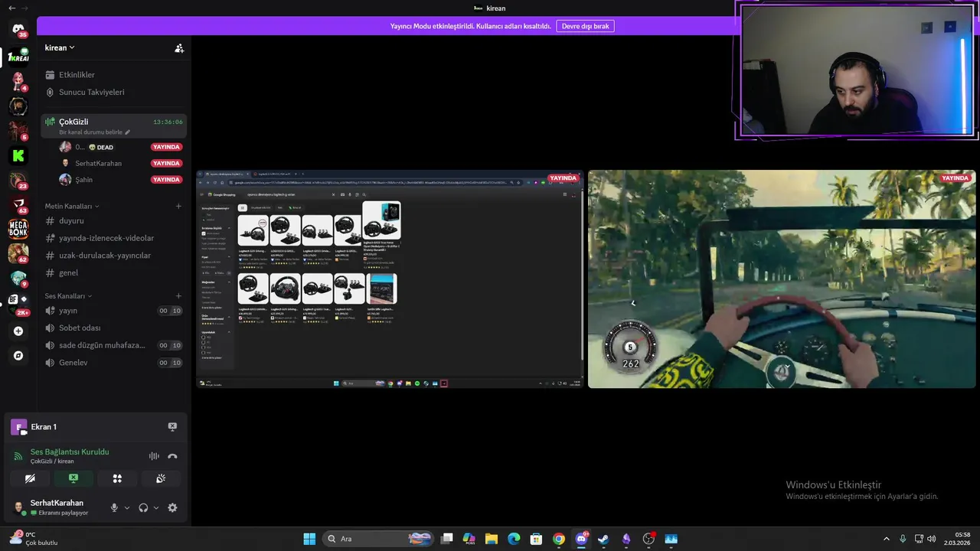Open Discover servers compass icon
Image resolution: width=980 pixels, height=551 pixels.
[x=18, y=356]
